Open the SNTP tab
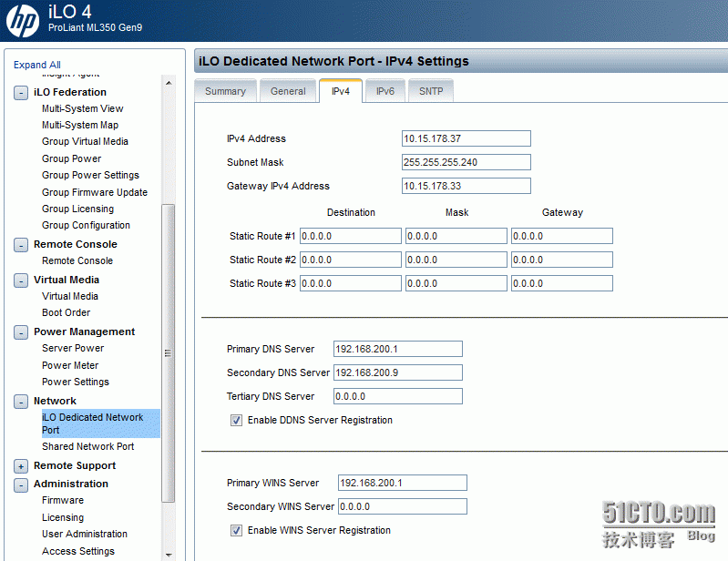Viewport: 728px width, 561px height. pos(431,91)
